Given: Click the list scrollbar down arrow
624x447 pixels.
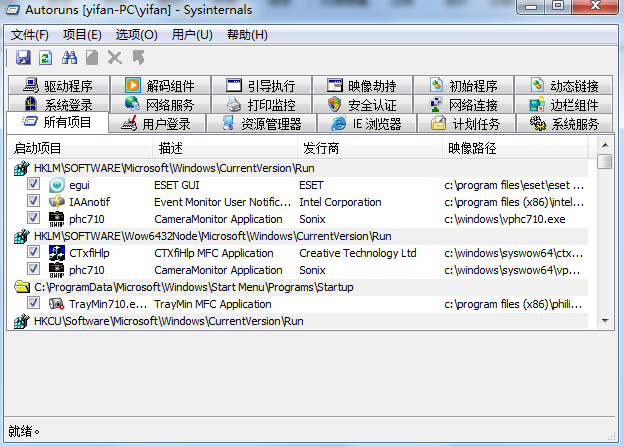Looking at the screenshot, I should (605, 321).
